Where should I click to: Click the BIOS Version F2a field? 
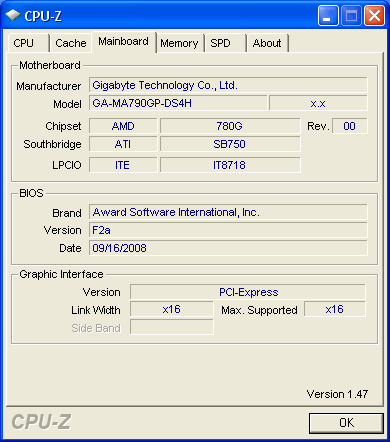pos(228,230)
